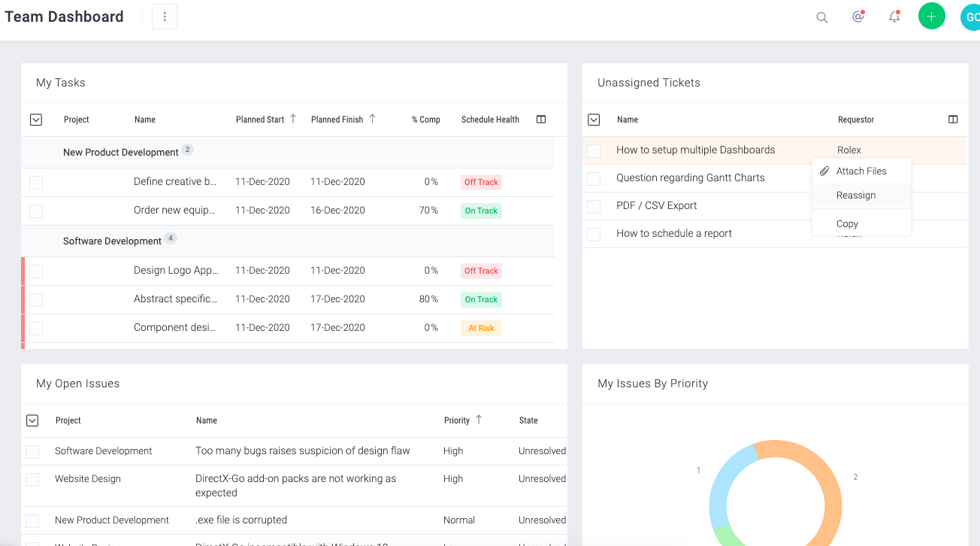Click the user avatar in top right
This screenshot has width=980, height=546.
pos(970,17)
